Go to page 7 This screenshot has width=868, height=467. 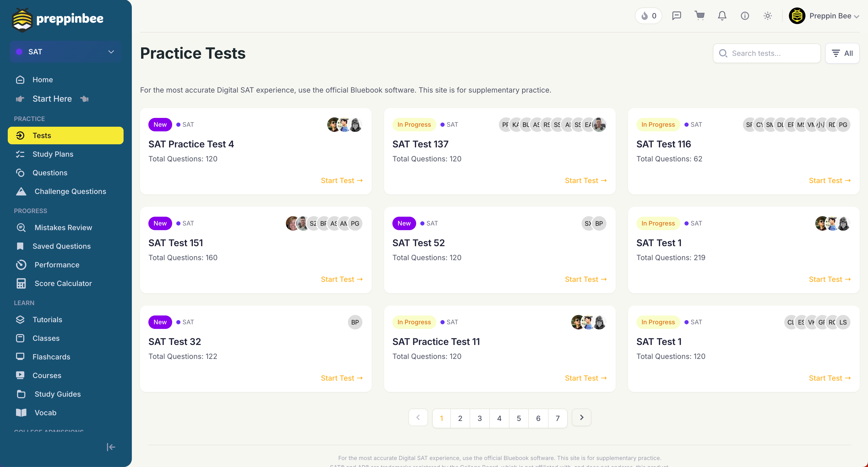click(558, 418)
